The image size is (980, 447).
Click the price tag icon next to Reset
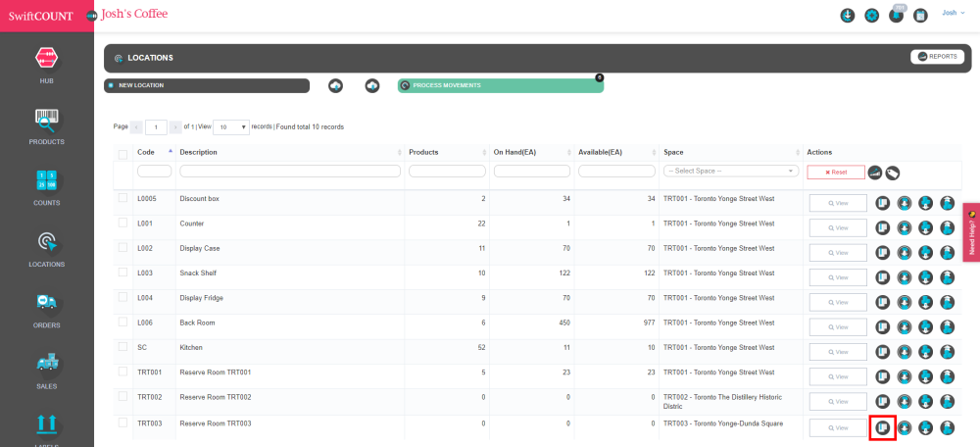893,173
